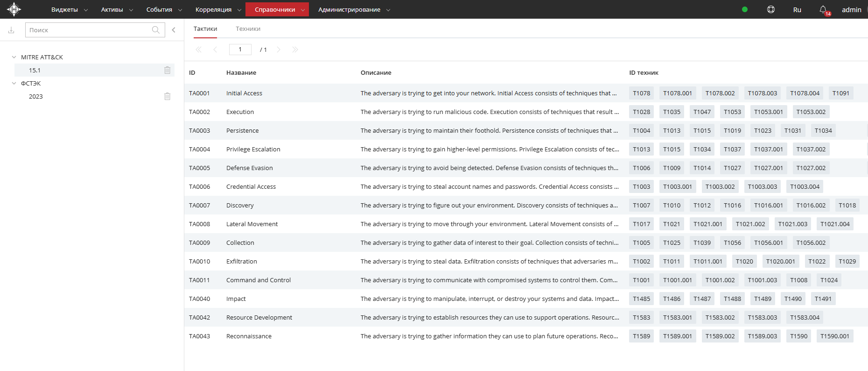Click the green status indicator dot
The image size is (868, 371).
pos(745,9)
